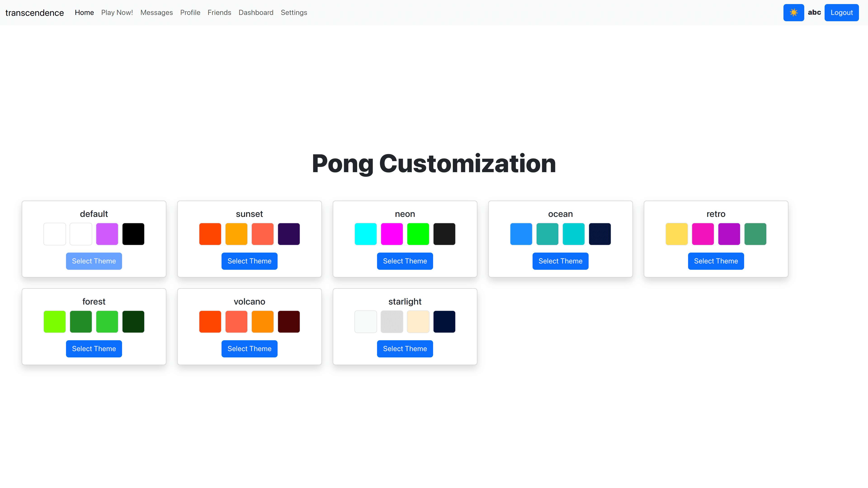Navigate to the Dashboard

point(256,12)
